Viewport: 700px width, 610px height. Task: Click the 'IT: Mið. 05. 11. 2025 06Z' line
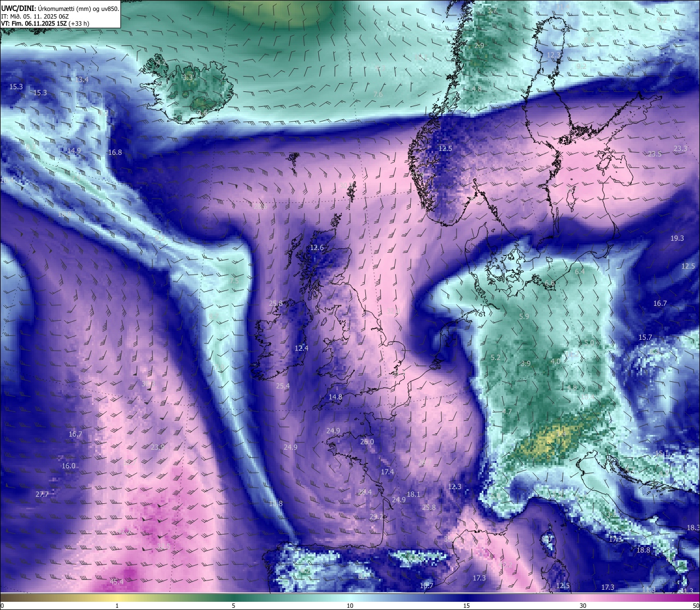point(35,16)
